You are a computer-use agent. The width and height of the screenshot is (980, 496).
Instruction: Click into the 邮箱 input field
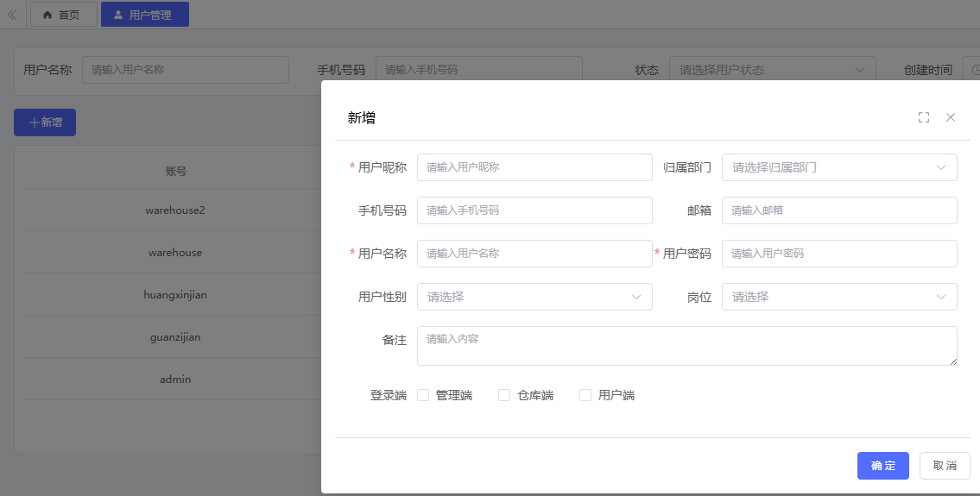pyautogui.click(x=838, y=210)
